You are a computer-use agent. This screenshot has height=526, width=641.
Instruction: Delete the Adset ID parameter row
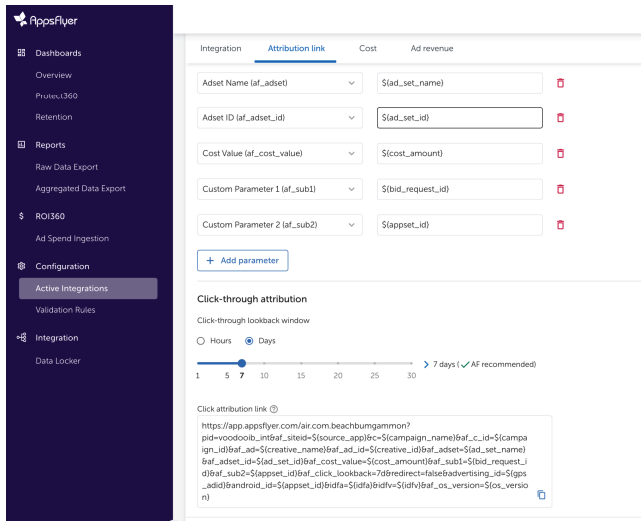(x=560, y=118)
